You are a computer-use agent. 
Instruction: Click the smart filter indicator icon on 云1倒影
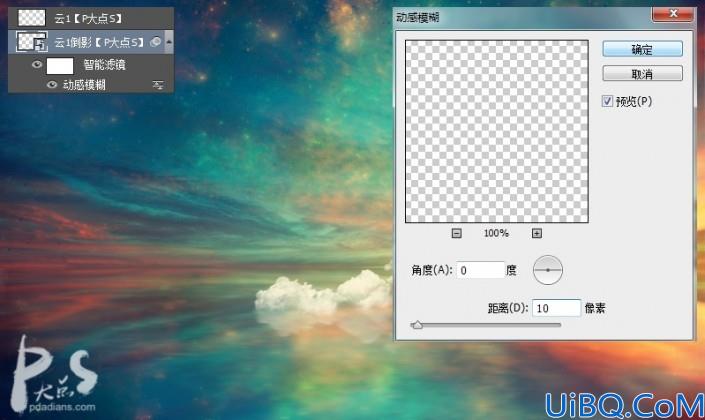156,42
